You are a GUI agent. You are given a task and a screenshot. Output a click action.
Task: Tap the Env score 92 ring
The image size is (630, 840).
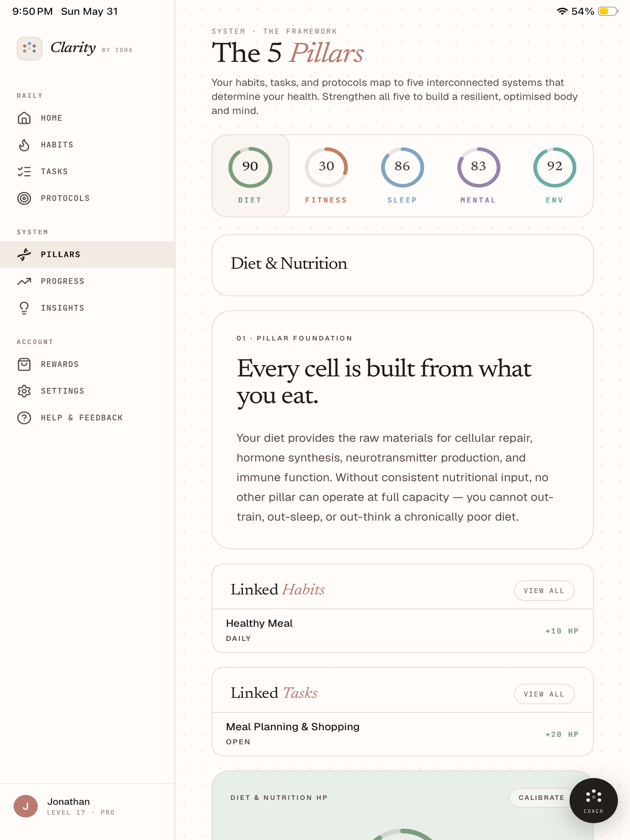(555, 167)
